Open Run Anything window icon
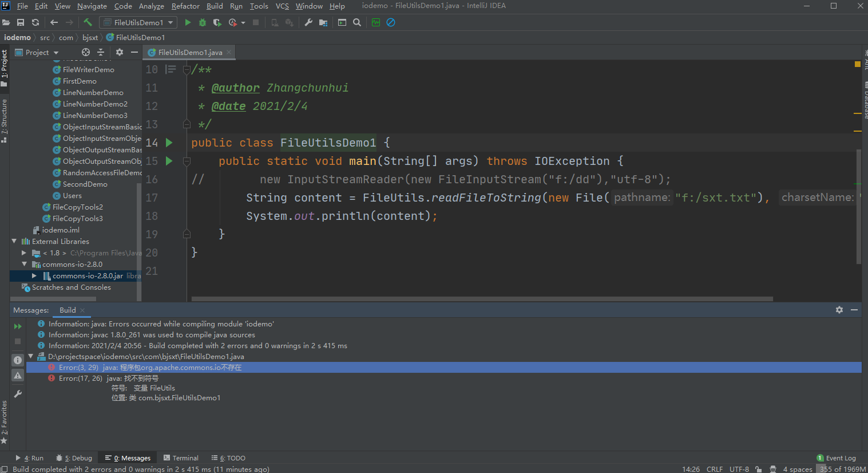This screenshot has height=473, width=868. 342,22
